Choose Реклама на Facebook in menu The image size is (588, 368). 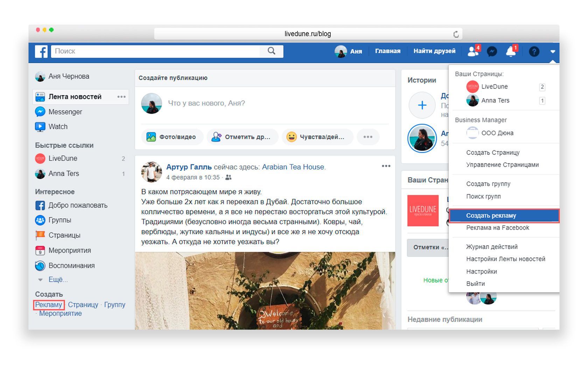[x=497, y=228]
